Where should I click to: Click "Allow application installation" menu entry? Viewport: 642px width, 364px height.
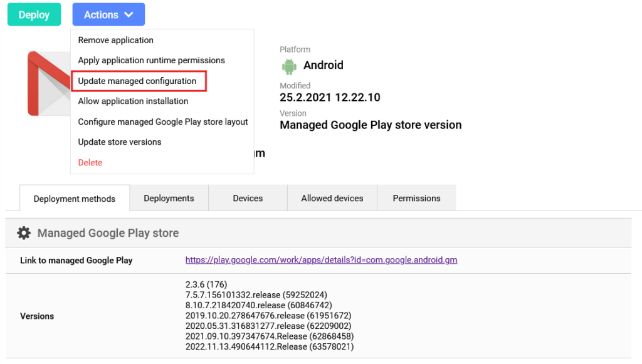tap(133, 101)
